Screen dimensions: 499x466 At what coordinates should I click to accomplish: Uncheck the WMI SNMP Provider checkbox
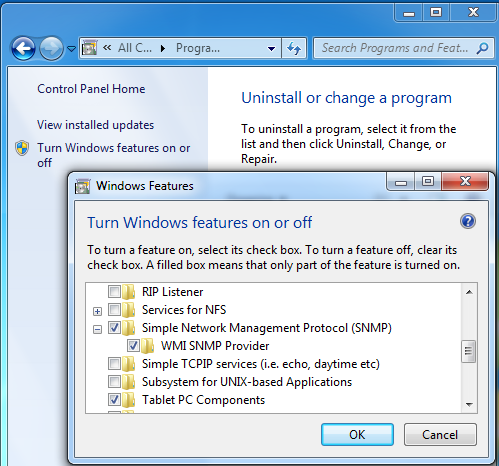point(133,346)
